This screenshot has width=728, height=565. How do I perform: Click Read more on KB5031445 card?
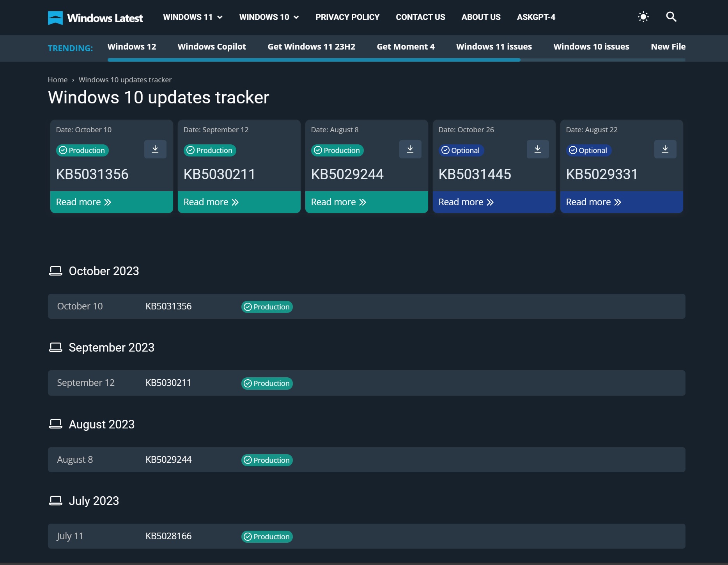[x=494, y=202]
